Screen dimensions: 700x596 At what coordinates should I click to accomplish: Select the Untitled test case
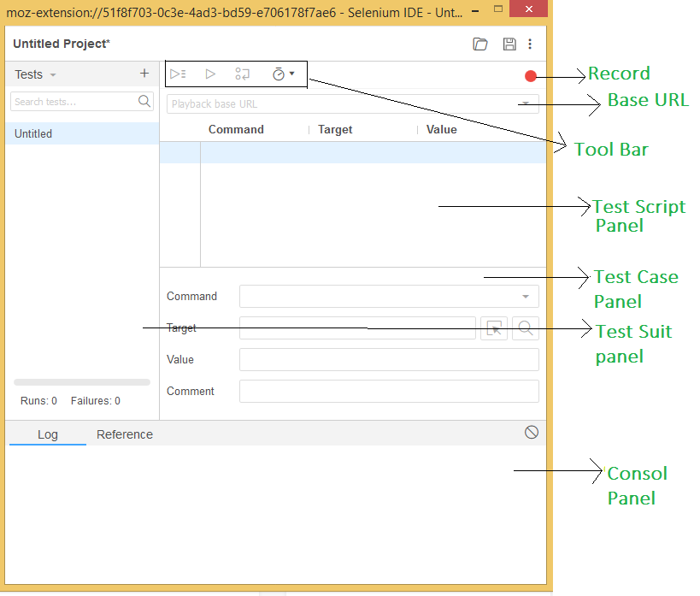tap(82, 133)
